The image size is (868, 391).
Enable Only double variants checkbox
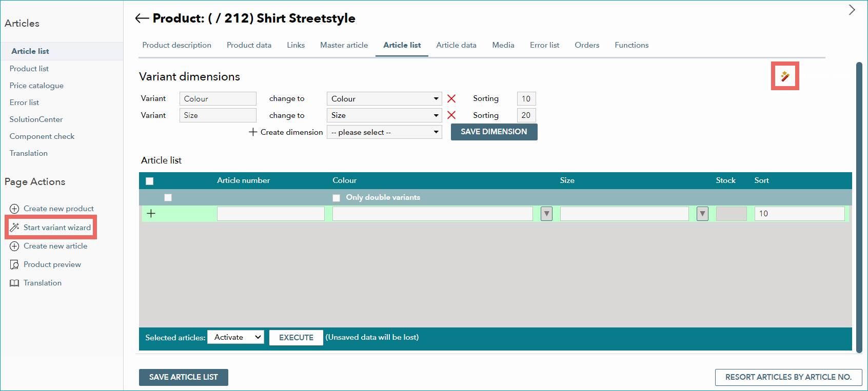pyautogui.click(x=337, y=198)
